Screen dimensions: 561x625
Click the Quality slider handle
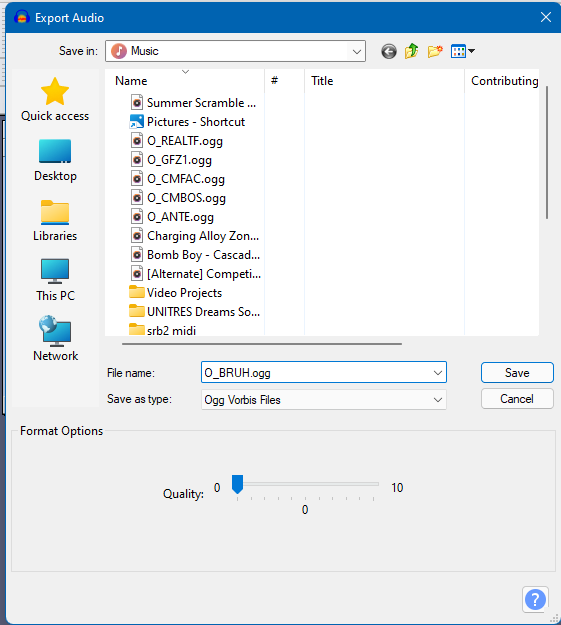pos(237,484)
